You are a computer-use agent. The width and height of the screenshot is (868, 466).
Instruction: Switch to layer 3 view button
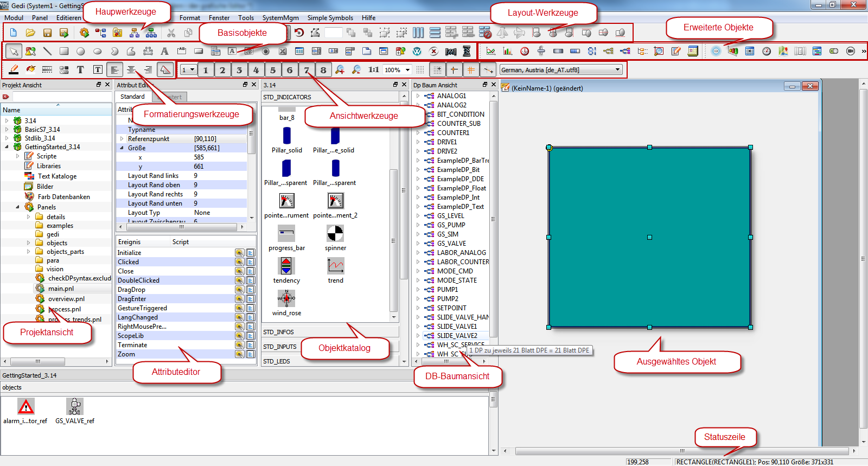pyautogui.click(x=239, y=69)
